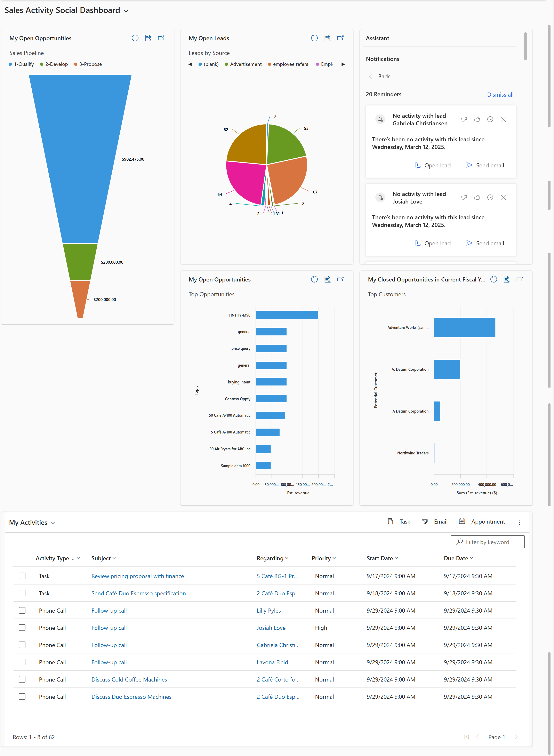Image resolution: width=554 pixels, height=756 pixels.
Task: Select the checkbox for Review pricing proposal task
Action: (x=22, y=575)
